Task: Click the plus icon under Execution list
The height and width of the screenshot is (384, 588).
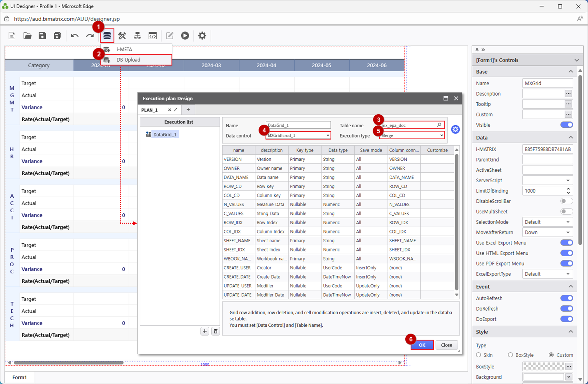Action: click(x=205, y=331)
